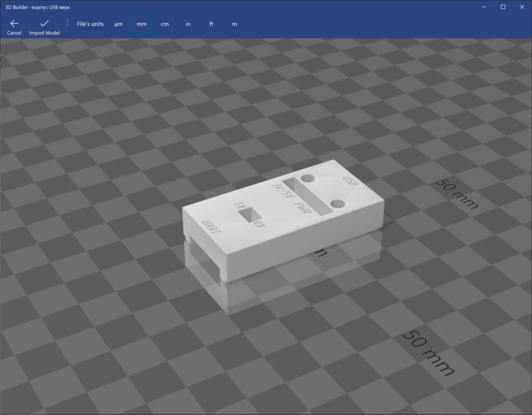Choose inches as the file's units

pyautogui.click(x=188, y=24)
